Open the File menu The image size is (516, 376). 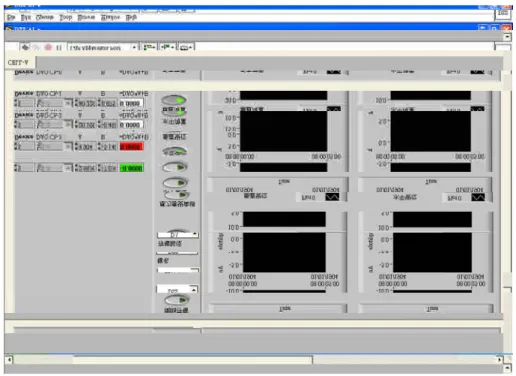pos(11,17)
